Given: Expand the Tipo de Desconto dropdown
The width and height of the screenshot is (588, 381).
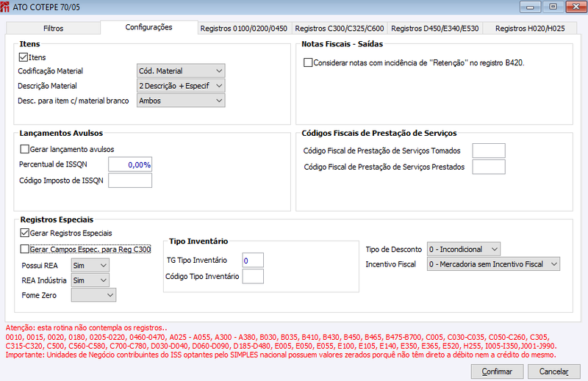Looking at the screenshot, I should (464, 249).
